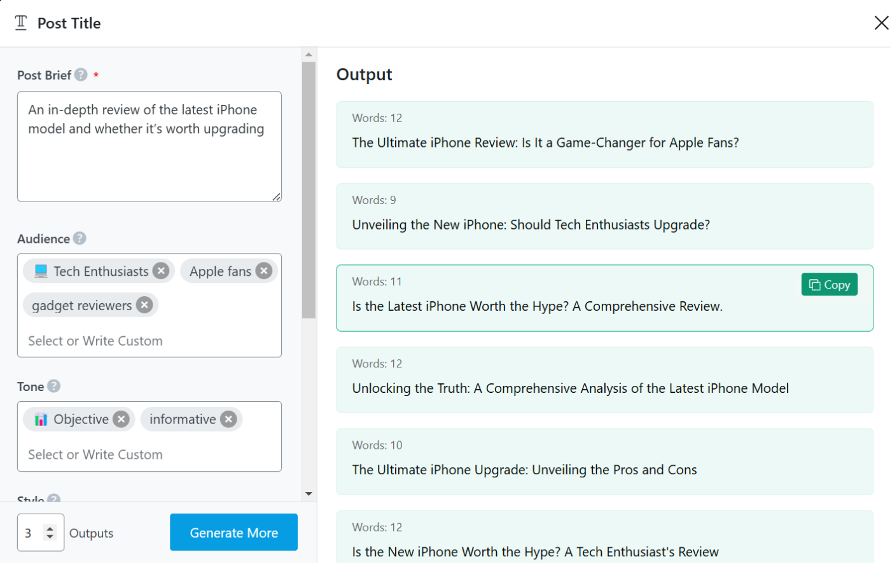The height and width of the screenshot is (588, 890).
Task: Click 'Is the Latest iPhone Worth the Hype?' text
Action: click(460, 306)
